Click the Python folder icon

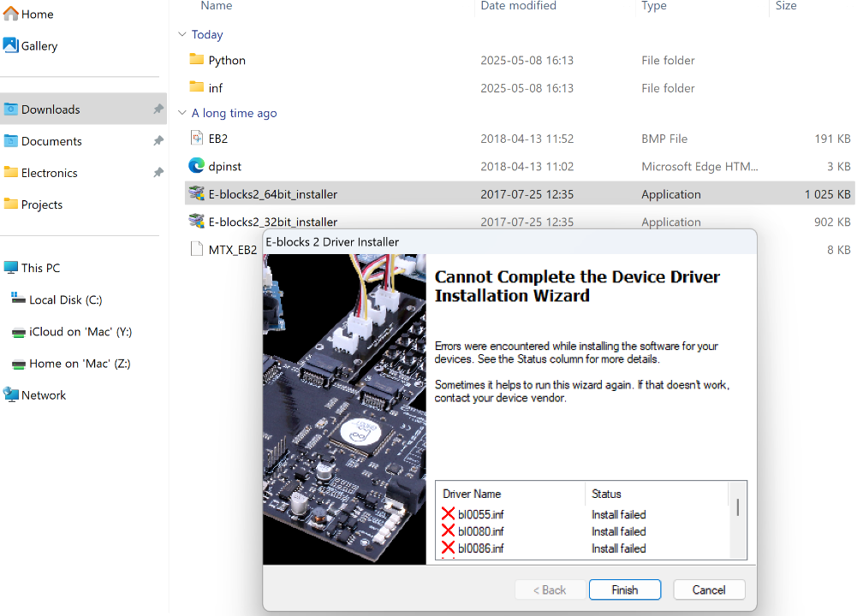click(196, 59)
